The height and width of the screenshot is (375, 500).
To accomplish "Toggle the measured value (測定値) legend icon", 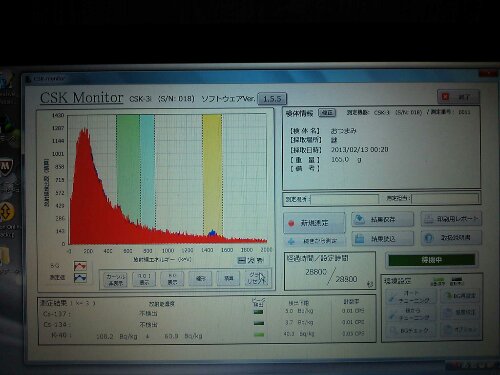I will tap(80, 277).
